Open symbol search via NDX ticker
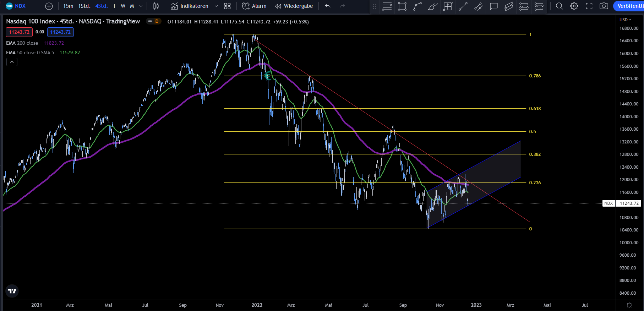The image size is (644, 311). [x=16, y=6]
